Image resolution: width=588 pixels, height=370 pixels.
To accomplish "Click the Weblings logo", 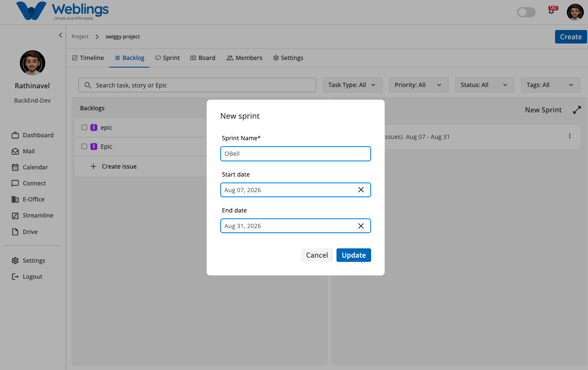I will click(x=63, y=11).
